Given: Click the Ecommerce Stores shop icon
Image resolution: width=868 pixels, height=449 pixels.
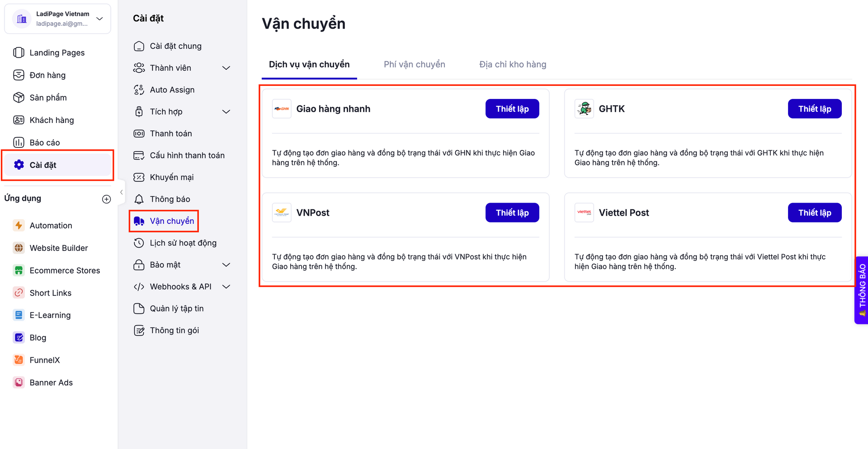Looking at the screenshot, I should tap(19, 270).
